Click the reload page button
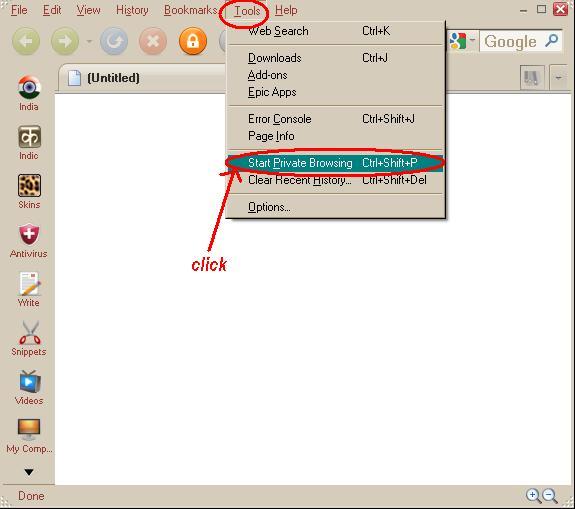 click(x=114, y=41)
